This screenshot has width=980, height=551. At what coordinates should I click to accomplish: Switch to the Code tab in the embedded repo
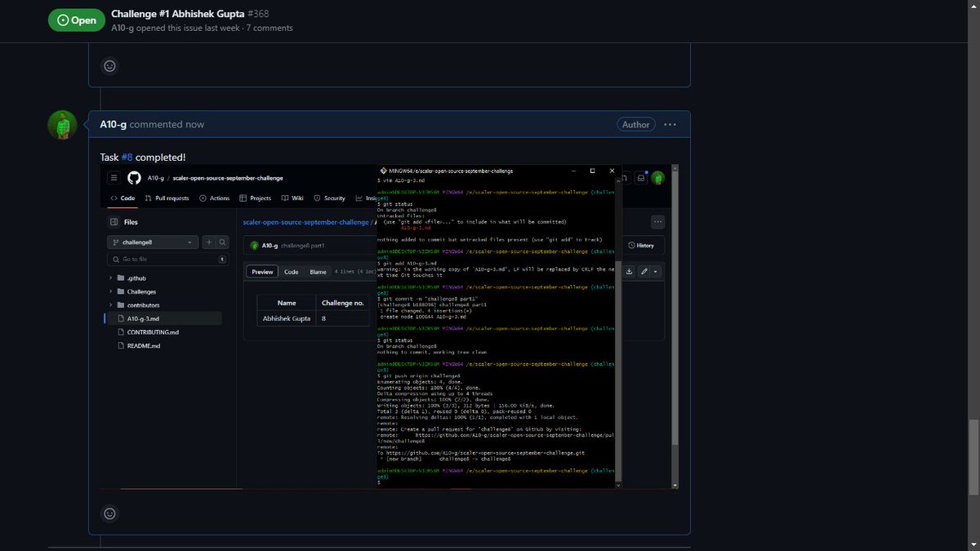pyautogui.click(x=122, y=198)
